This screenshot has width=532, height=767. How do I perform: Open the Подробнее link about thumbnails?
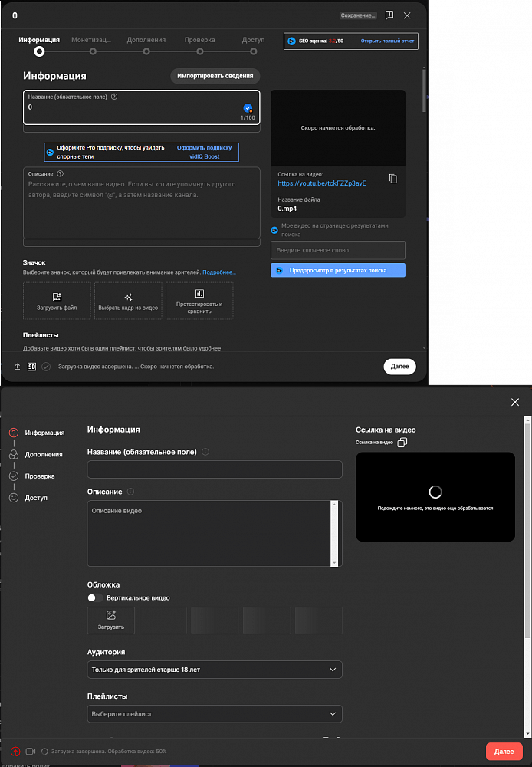click(219, 272)
